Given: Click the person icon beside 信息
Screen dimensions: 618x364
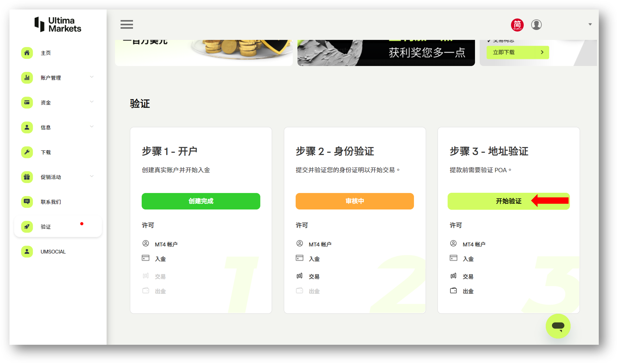Looking at the screenshot, I should [x=27, y=127].
